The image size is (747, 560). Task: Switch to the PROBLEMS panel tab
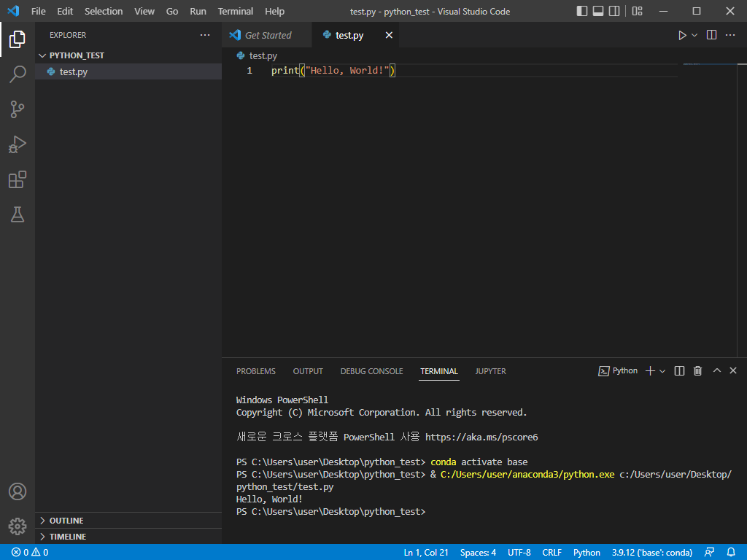tap(256, 371)
